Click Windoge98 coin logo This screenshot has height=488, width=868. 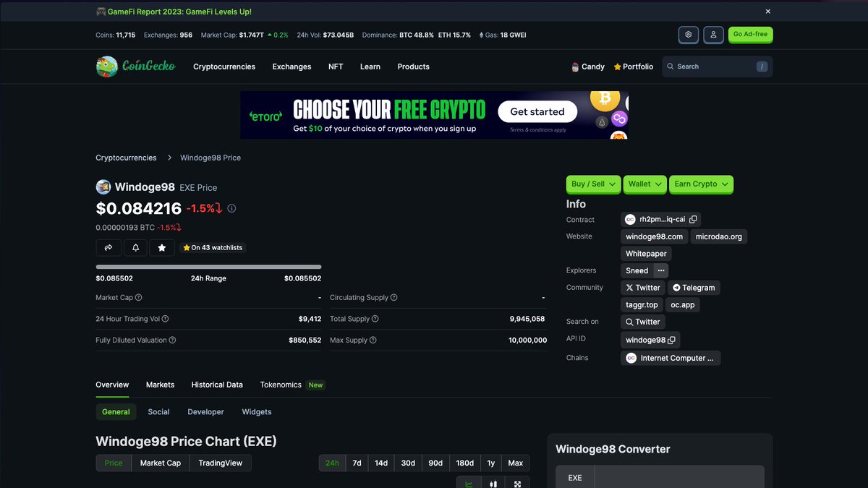point(103,187)
